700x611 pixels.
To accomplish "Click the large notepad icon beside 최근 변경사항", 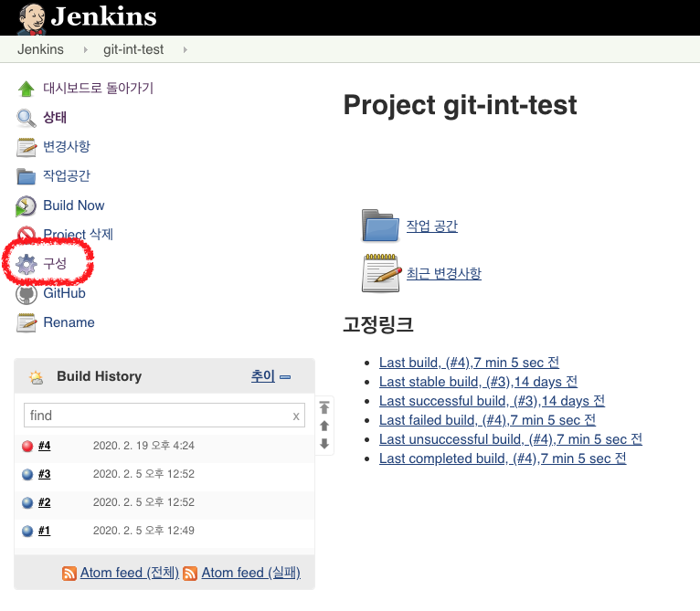I will point(381,273).
